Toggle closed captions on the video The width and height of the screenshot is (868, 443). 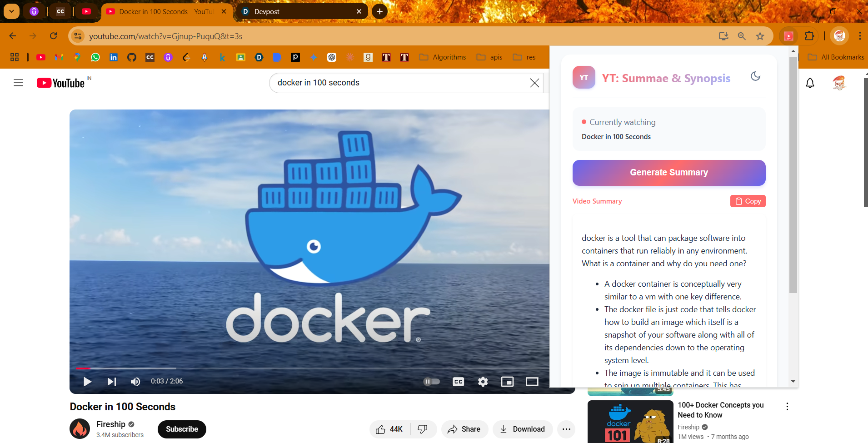pyautogui.click(x=459, y=382)
